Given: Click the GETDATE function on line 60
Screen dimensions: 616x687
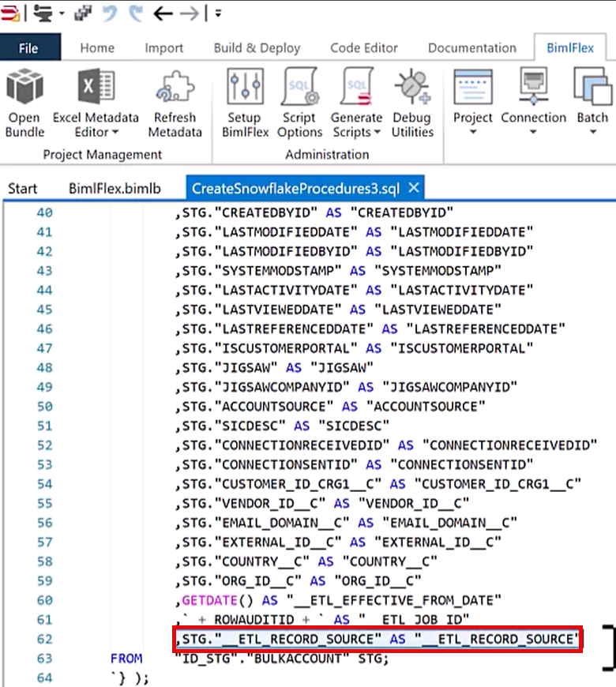Looking at the screenshot, I should [210, 600].
